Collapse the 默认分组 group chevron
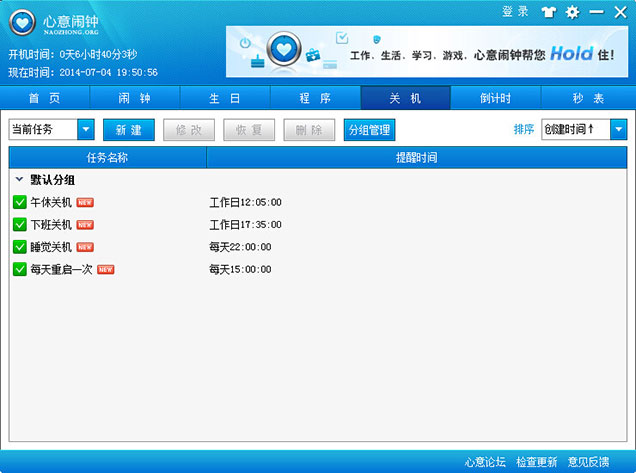 [19, 179]
